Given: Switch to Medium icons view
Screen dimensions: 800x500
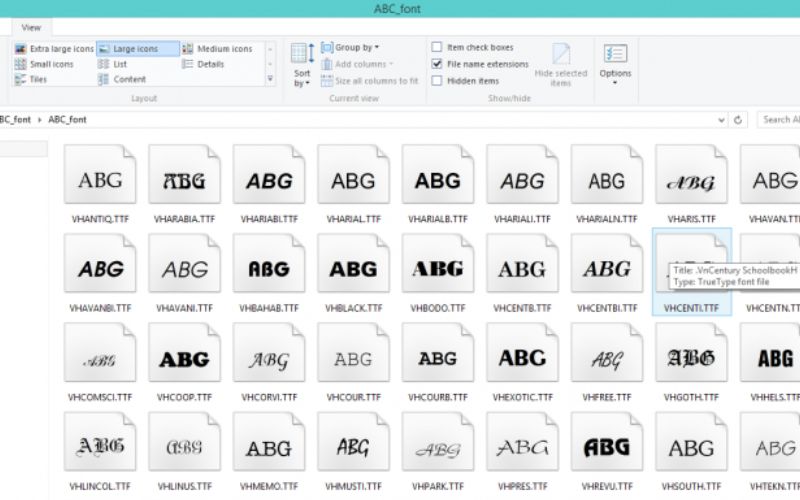Looking at the screenshot, I should (x=218, y=49).
